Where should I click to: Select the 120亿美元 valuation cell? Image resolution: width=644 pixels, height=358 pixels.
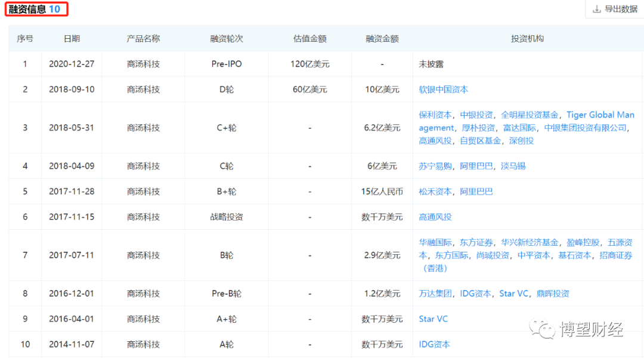pyautogui.click(x=309, y=64)
